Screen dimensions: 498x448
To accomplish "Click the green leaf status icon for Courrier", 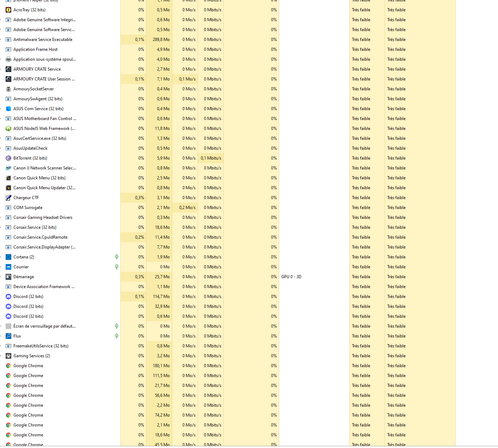I will pos(116,267).
